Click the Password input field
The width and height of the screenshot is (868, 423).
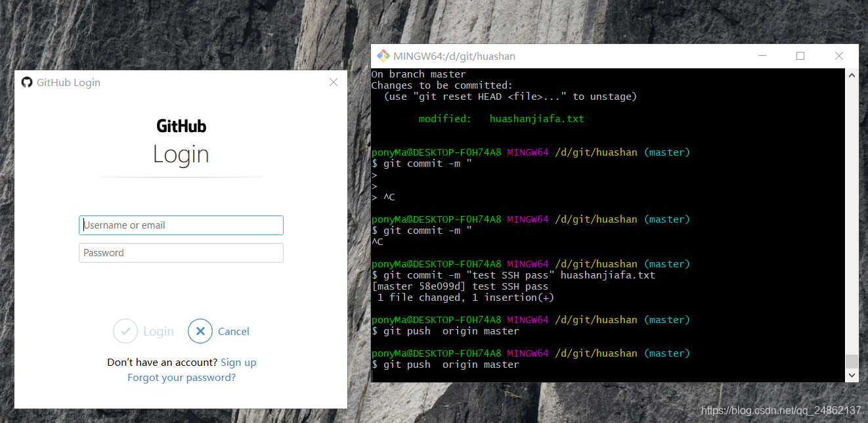click(181, 253)
